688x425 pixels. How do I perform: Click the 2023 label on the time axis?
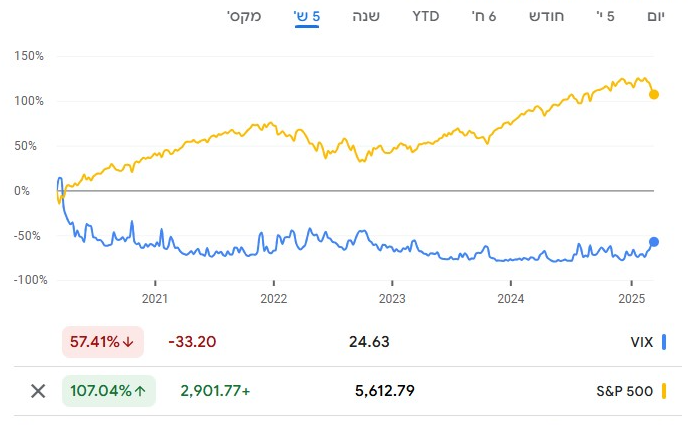(x=392, y=298)
